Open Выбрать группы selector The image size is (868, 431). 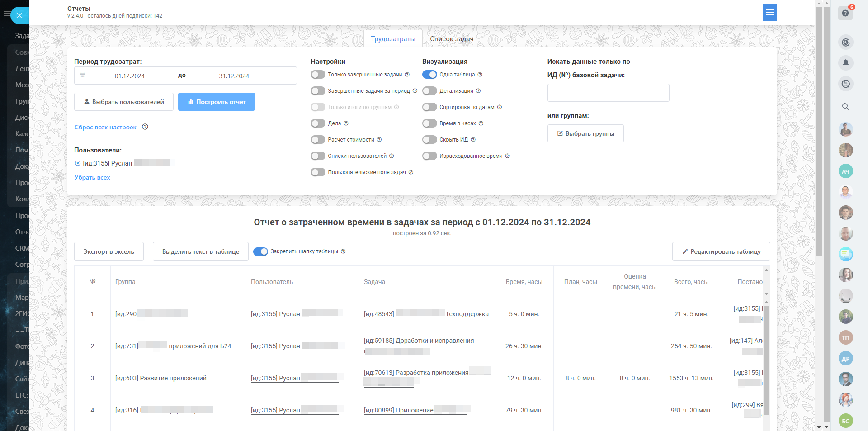pyautogui.click(x=585, y=133)
